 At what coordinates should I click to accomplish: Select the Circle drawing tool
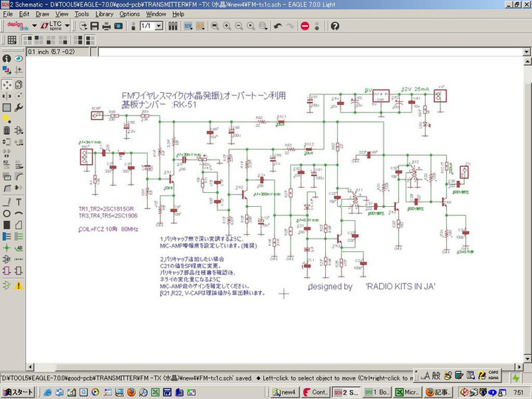click(7, 214)
